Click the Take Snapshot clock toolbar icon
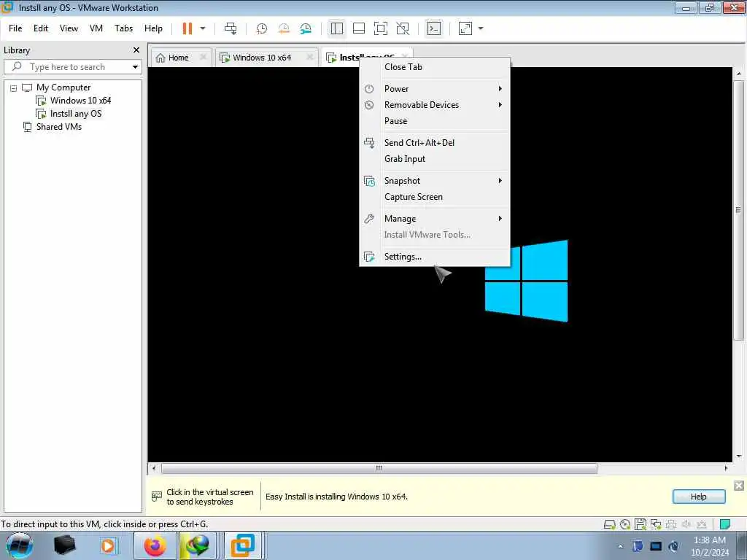Viewport: 747px width, 560px height. click(262, 28)
